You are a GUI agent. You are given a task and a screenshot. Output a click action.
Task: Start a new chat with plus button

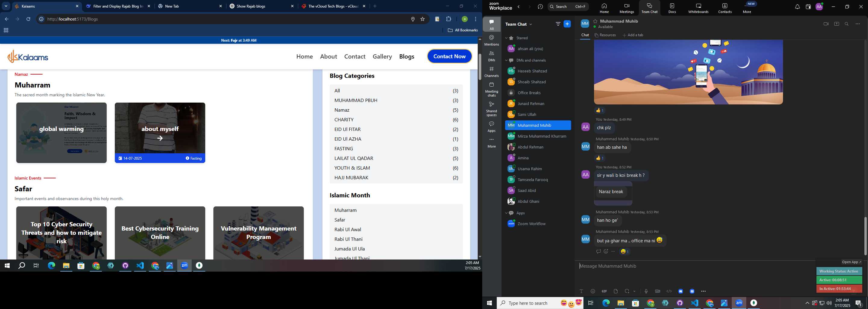[568, 24]
